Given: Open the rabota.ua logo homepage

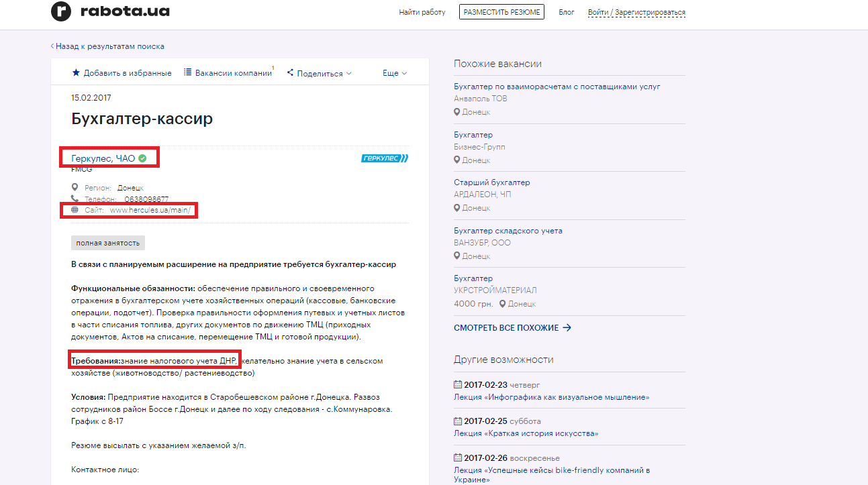Looking at the screenshot, I should click(x=111, y=11).
